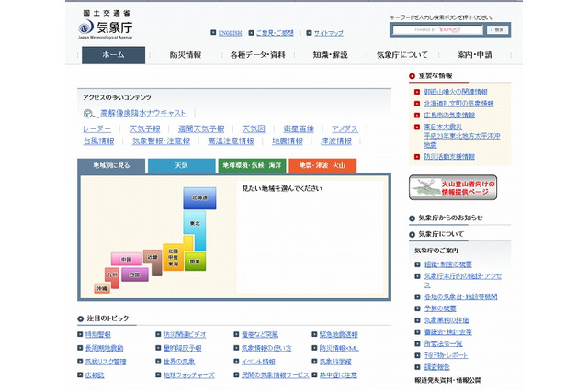Image resolution: width=588 pixels, height=391 pixels.
Task: Open the 予算の概要 sidebar link
Action: (x=440, y=308)
